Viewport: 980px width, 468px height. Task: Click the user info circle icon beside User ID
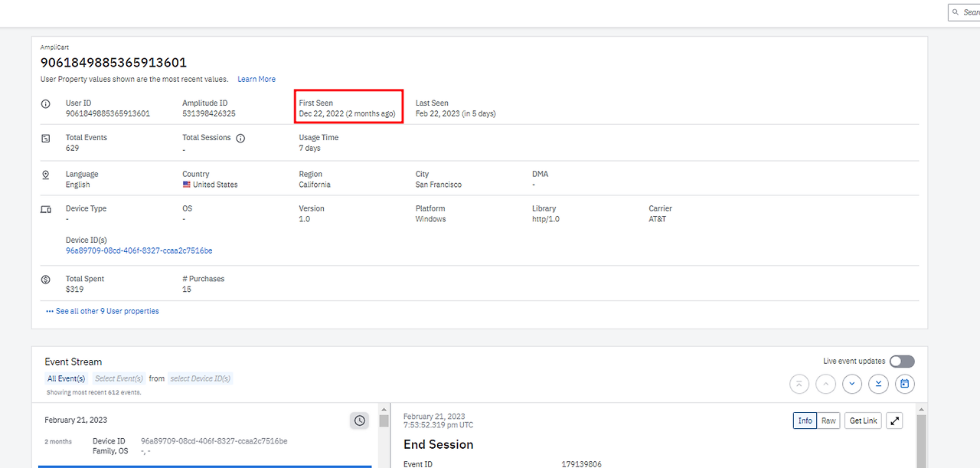point(46,103)
